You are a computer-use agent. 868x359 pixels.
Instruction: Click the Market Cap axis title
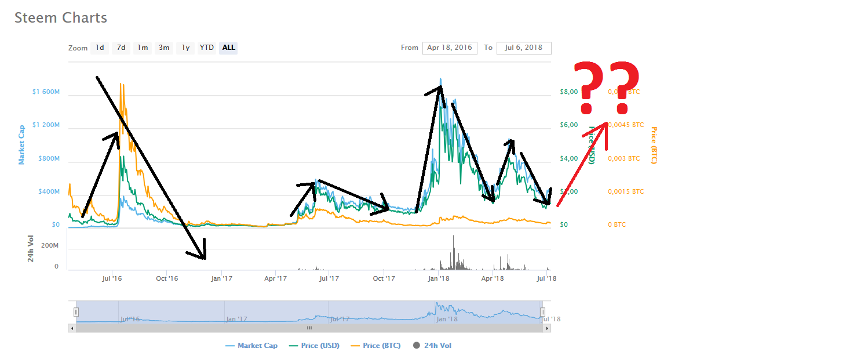click(x=22, y=145)
